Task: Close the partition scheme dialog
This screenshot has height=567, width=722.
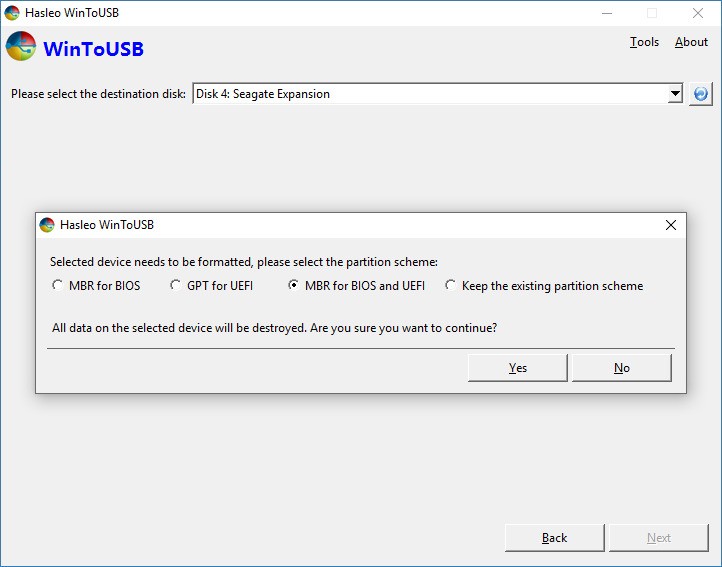Action: pos(670,225)
